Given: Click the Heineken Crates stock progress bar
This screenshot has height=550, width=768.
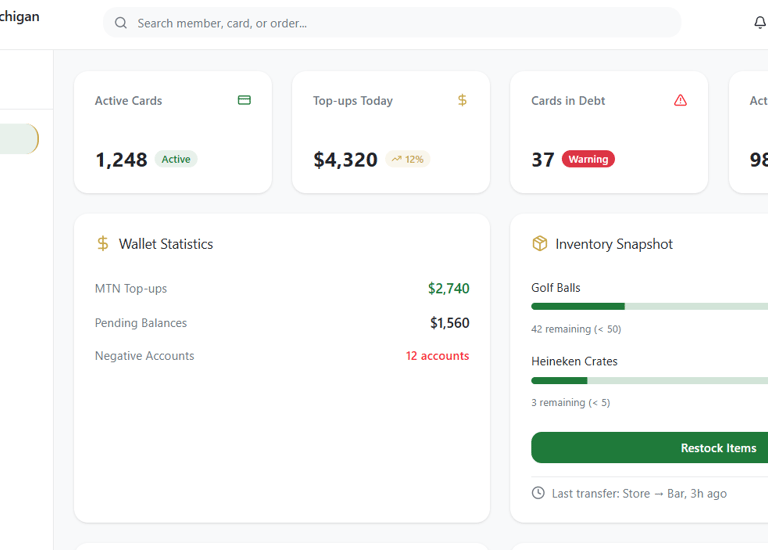Looking at the screenshot, I should pyautogui.click(x=650, y=380).
